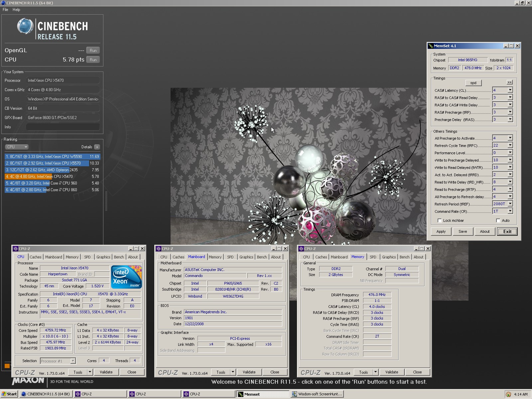This screenshot has width=532, height=399.
Task: Click the orange color legend square in Cinebench
Action: [7, 366]
